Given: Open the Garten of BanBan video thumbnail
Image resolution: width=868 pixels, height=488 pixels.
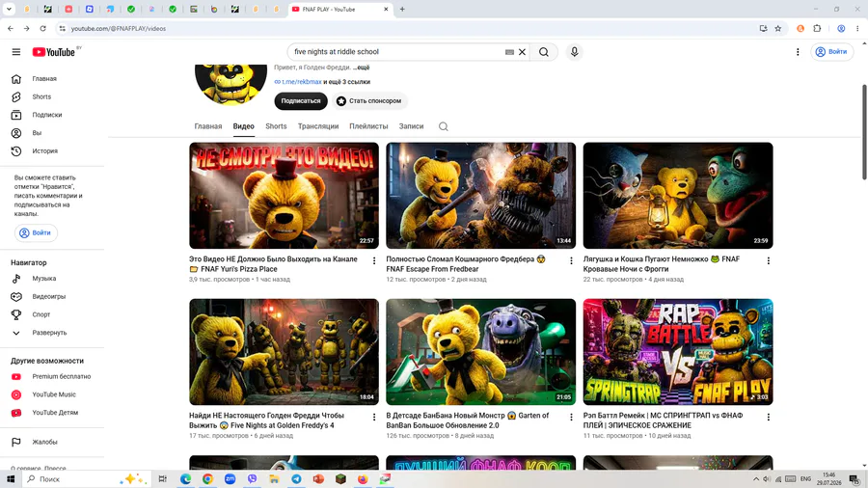Looking at the screenshot, I should point(481,352).
